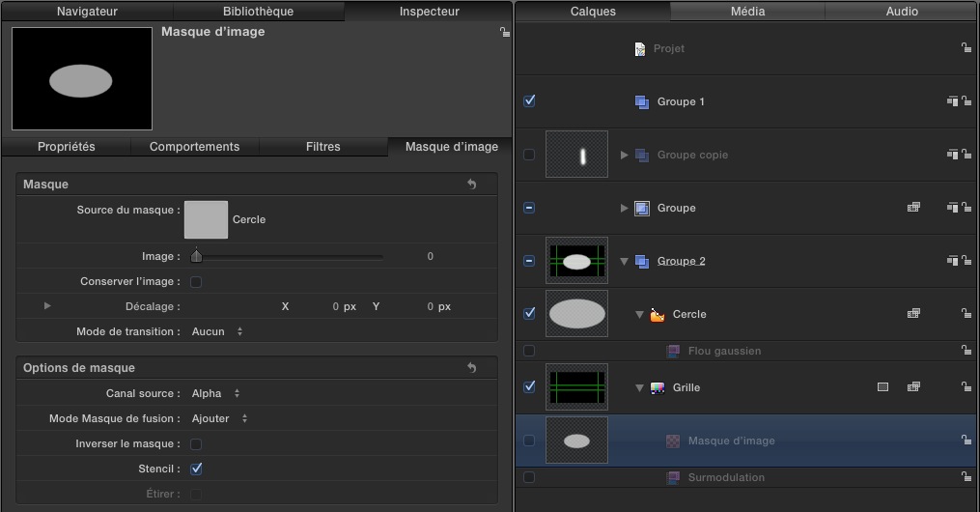Expand the Groupe layer
Image resolution: width=980 pixels, height=512 pixels.
click(624, 208)
